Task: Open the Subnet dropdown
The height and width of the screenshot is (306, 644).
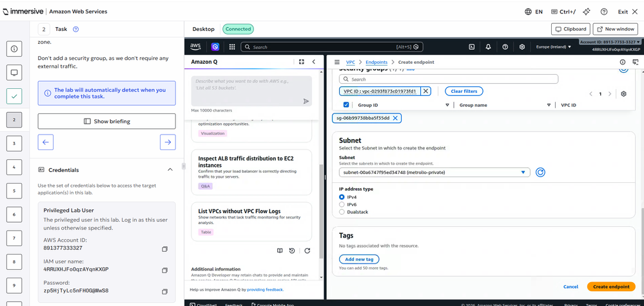Action: pos(434,172)
